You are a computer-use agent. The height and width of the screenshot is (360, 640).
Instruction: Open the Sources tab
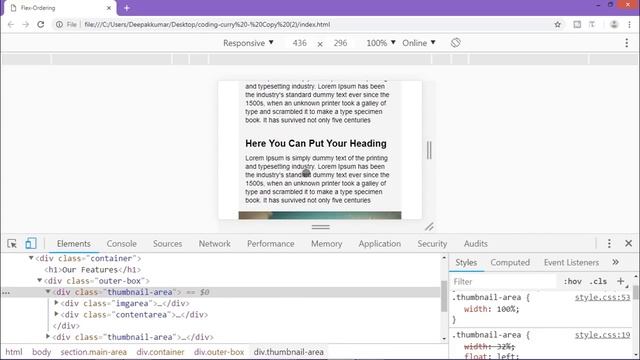pos(167,244)
